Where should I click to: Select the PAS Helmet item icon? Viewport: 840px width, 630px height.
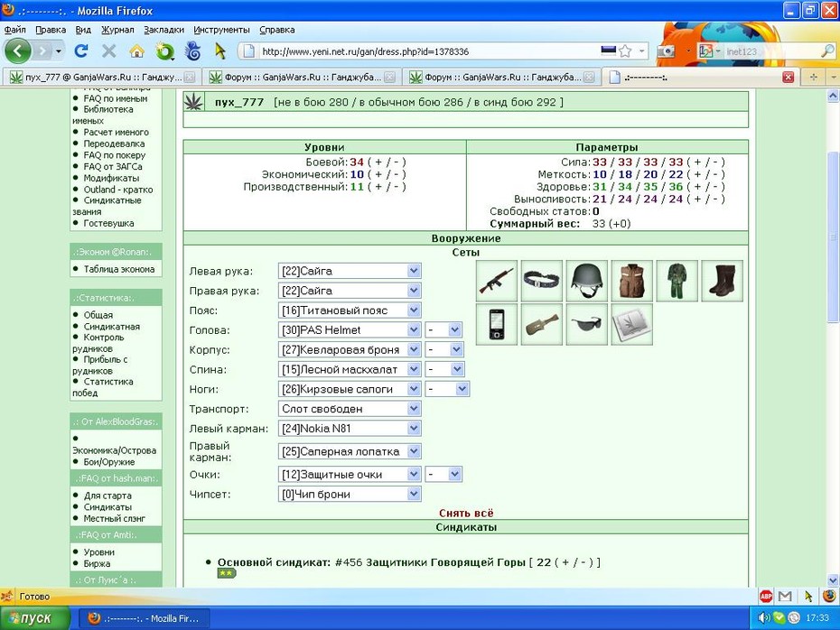pyautogui.click(x=586, y=281)
